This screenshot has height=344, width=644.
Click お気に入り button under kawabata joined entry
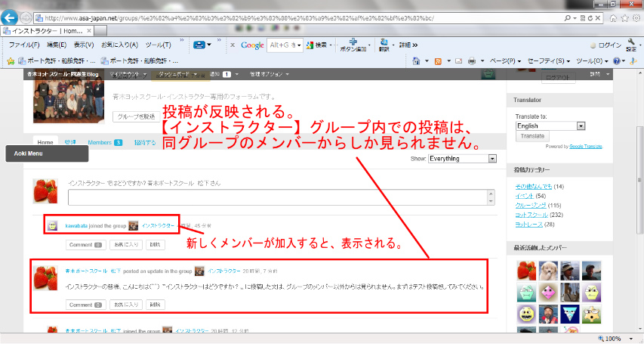tap(126, 244)
